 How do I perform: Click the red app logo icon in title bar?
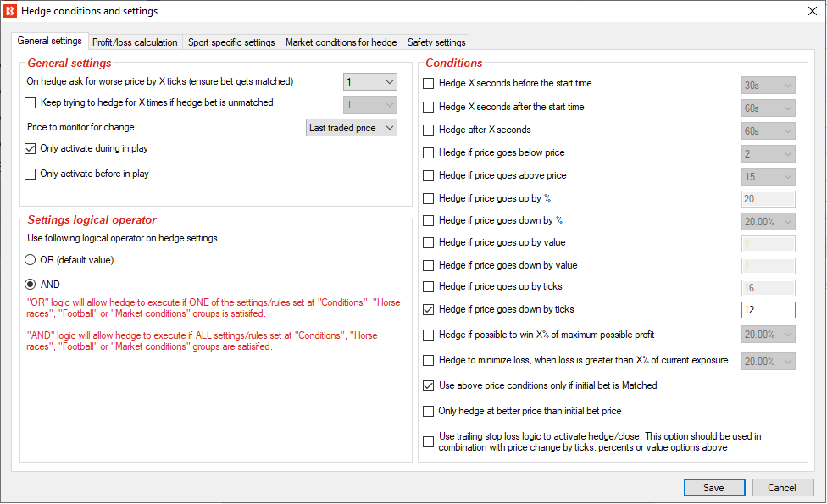(10, 10)
